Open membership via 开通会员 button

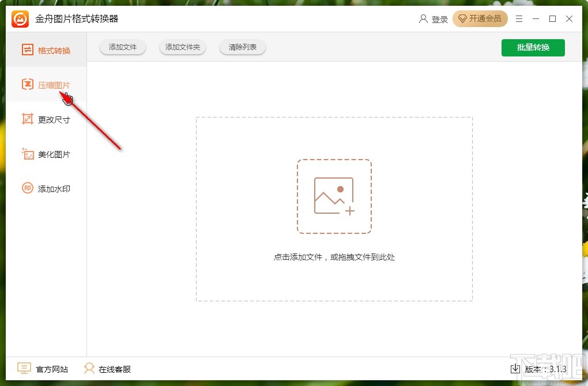pos(480,18)
